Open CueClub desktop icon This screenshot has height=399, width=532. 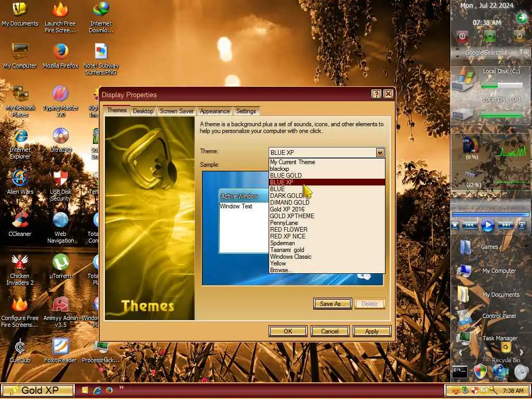pyautogui.click(x=20, y=351)
